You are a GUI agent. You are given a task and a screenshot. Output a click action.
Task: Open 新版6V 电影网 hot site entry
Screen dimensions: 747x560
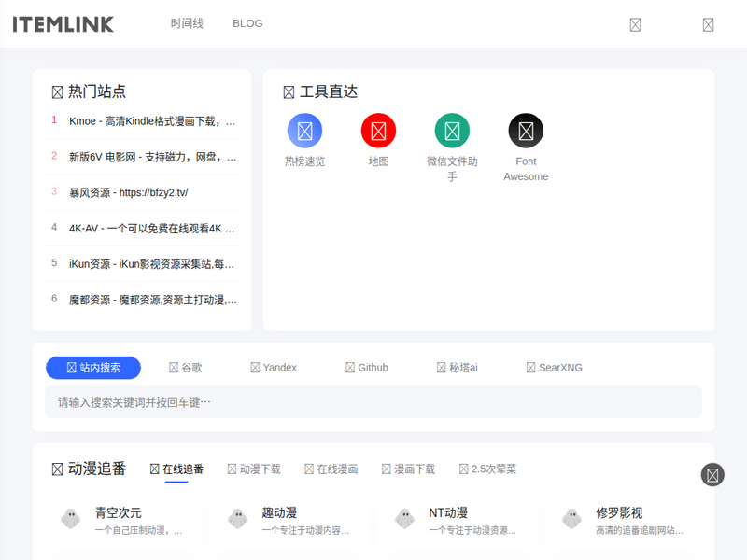152,157
